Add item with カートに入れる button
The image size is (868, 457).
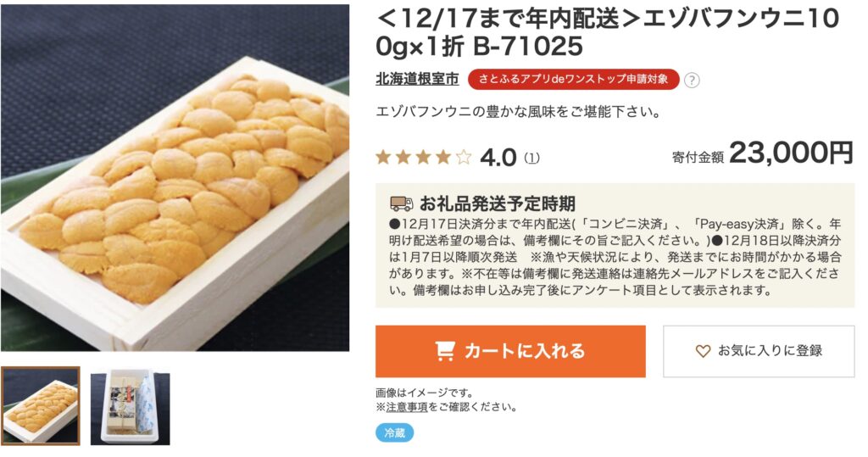coord(510,351)
